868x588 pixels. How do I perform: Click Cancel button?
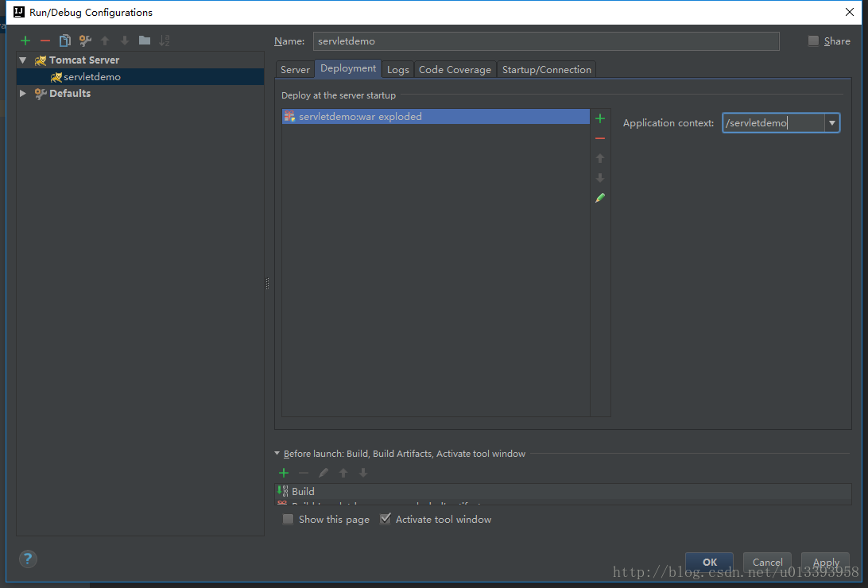click(x=767, y=562)
